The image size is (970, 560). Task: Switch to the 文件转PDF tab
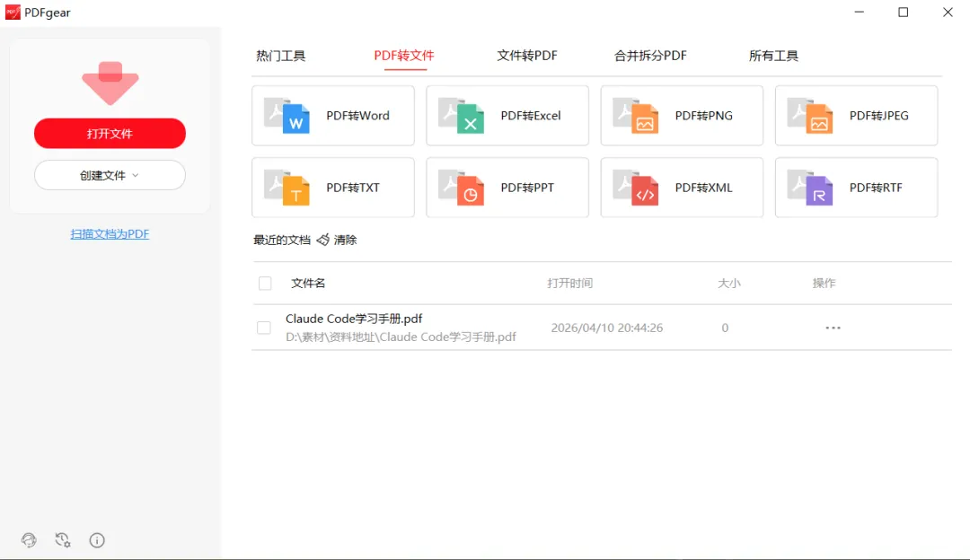click(x=527, y=56)
